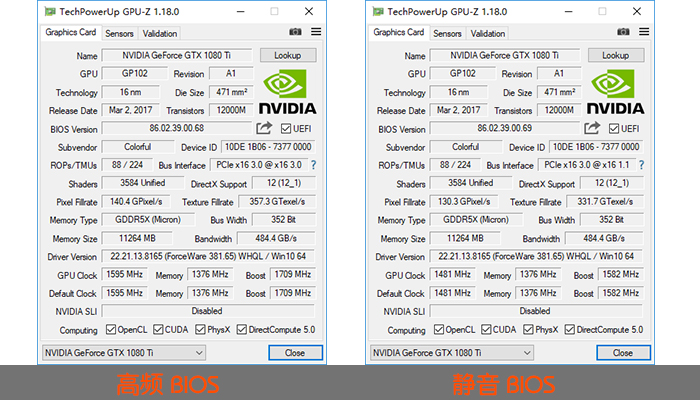Open the hamburger menu in left GPU-Z window
Image resolution: width=700 pixels, height=400 pixels.
(316, 32)
